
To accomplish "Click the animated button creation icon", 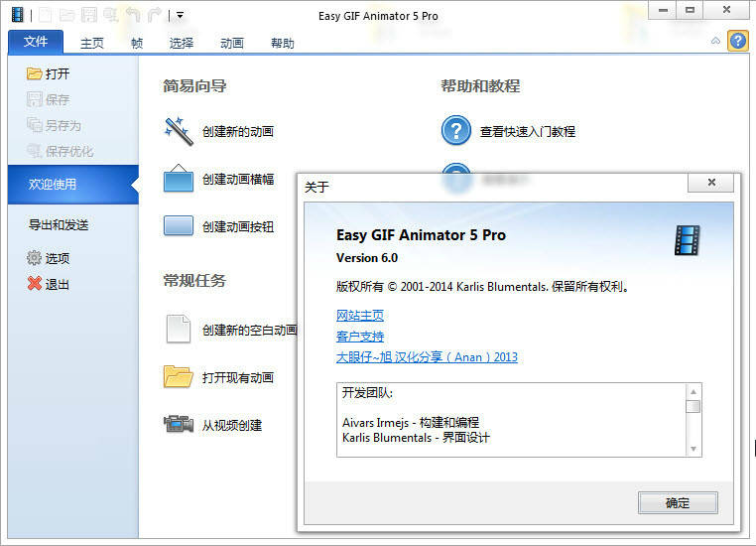I will [179, 225].
